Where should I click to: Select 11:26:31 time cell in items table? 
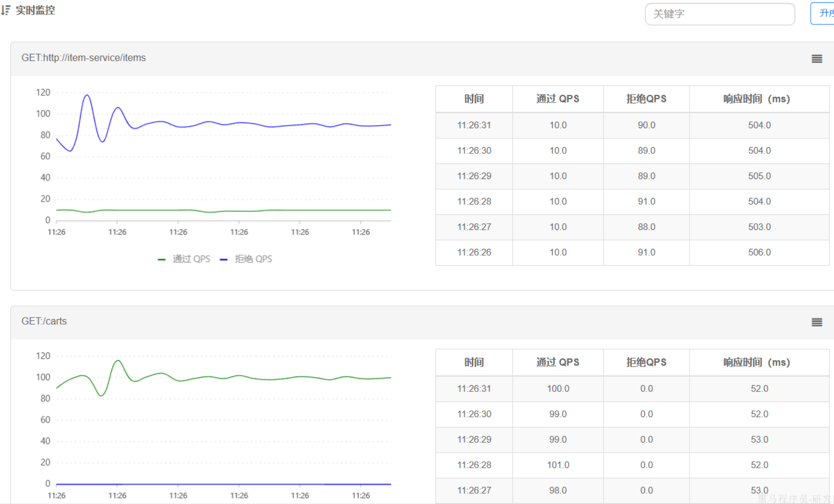(474, 125)
